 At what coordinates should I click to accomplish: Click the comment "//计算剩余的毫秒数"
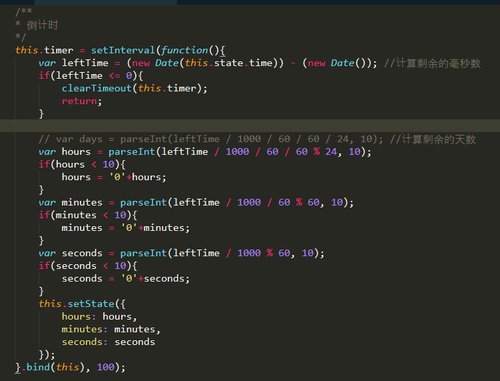pyautogui.click(x=432, y=63)
